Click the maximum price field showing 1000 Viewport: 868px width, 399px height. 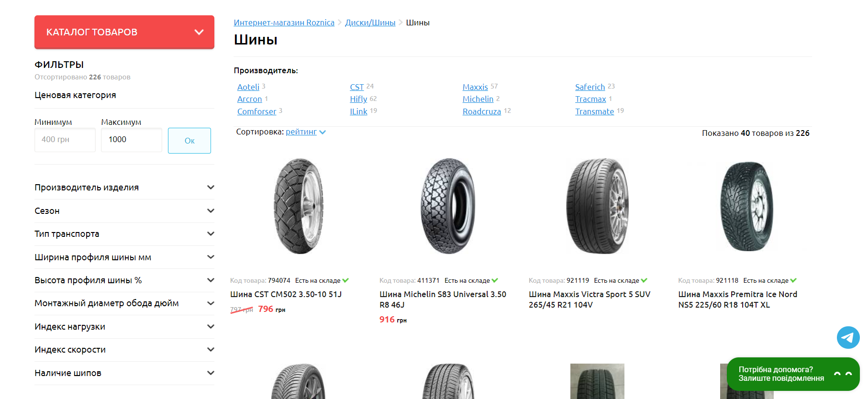coord(132,140)
